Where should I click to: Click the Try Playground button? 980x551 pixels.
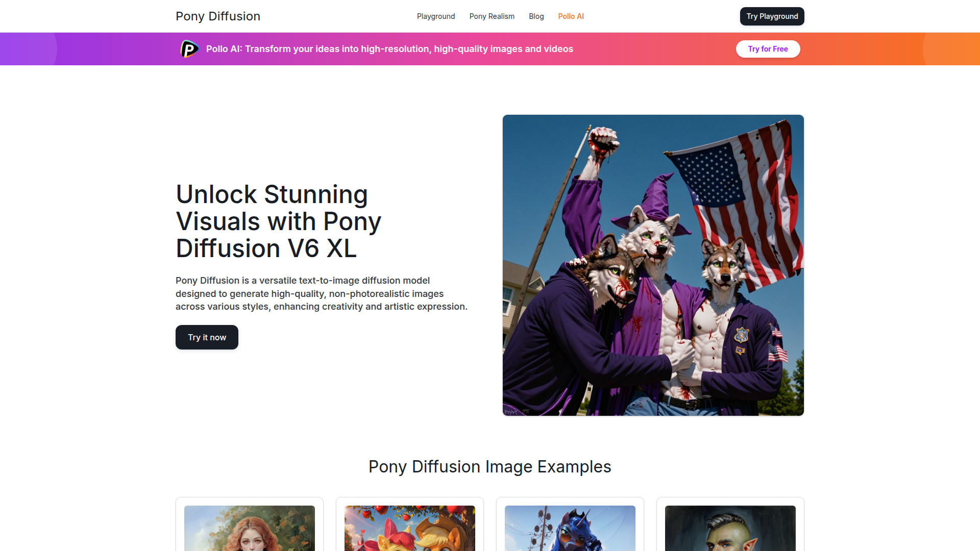tap(772, 16)
